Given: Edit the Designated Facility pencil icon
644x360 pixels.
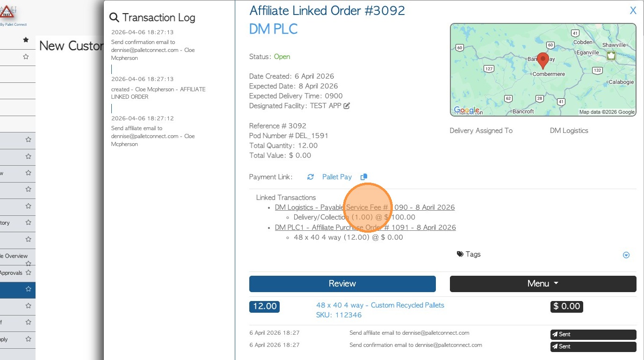Looking at the screenshot, I should pyautogui.click(x=347, y=106).
